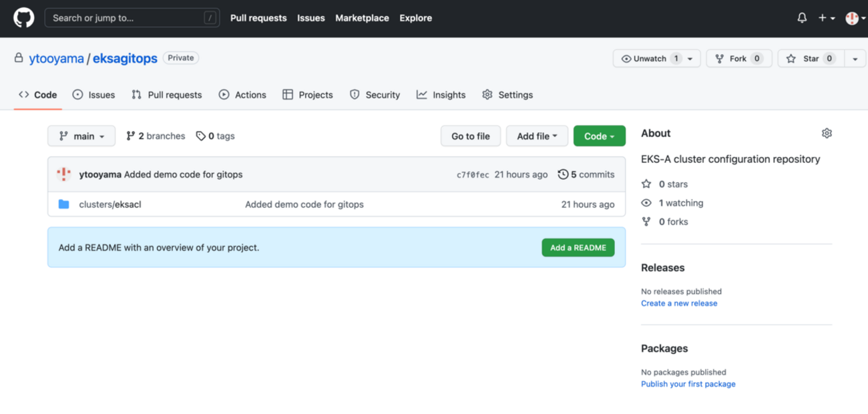Open the Add file dropdown

[537, 136]
